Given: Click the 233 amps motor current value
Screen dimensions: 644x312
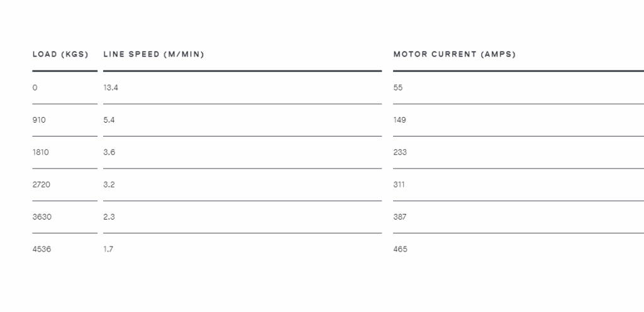Looking at the screenshot, I should point(400,152).
